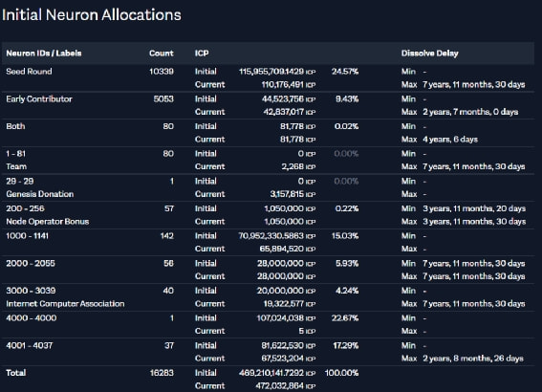This screenshot has height=392, width=542.
Task: Open neuron range 1000 - 1141
Action: [x=28, y=236]
